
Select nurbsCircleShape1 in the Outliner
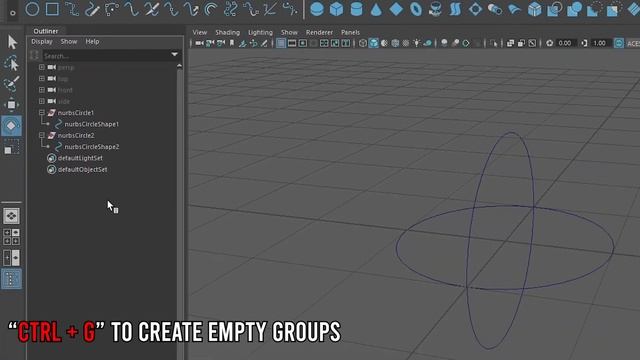pos(91,124)
